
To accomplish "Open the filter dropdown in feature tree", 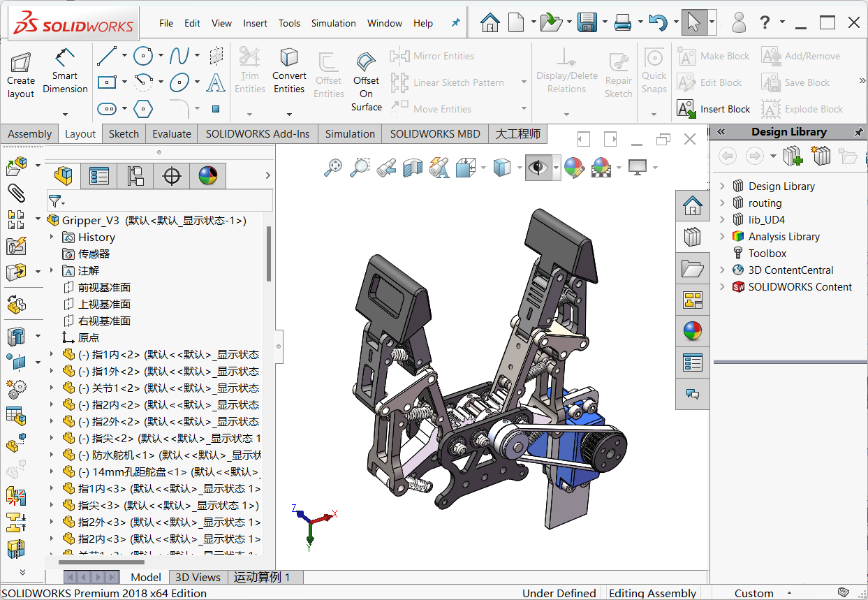I will coord(64,204).
